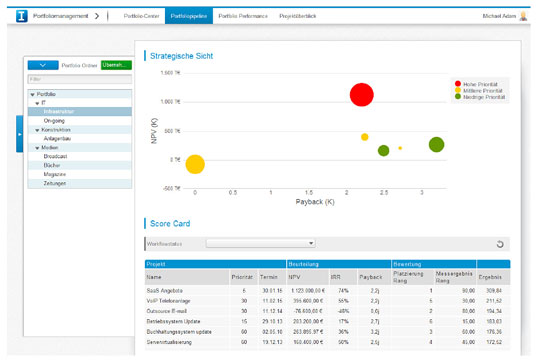Collapse the Konstruktion tree node
This screenshot has width=538, height=363.
(x=37, y=130)
